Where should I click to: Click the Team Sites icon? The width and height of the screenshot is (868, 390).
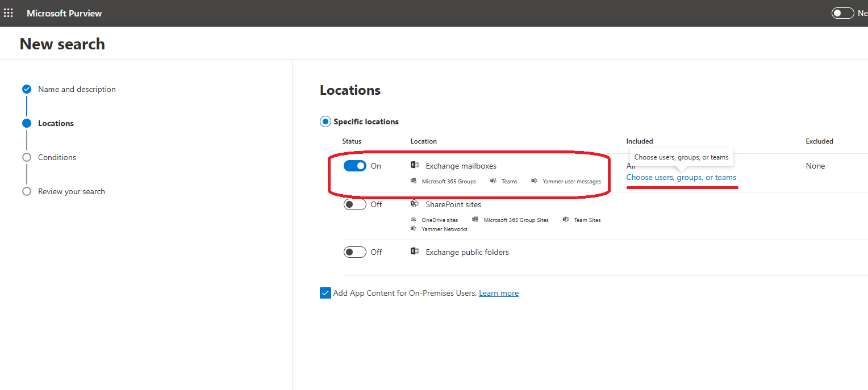(x=566, y=220)
